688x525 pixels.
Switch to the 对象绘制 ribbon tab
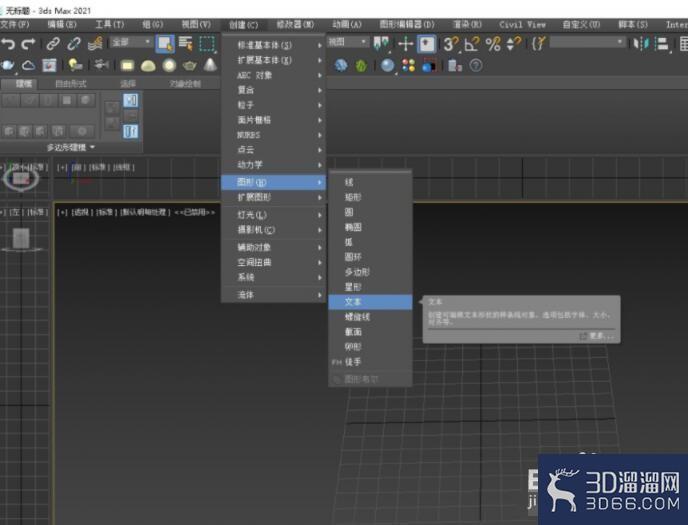pyautogui.click(x=185, y=84)
